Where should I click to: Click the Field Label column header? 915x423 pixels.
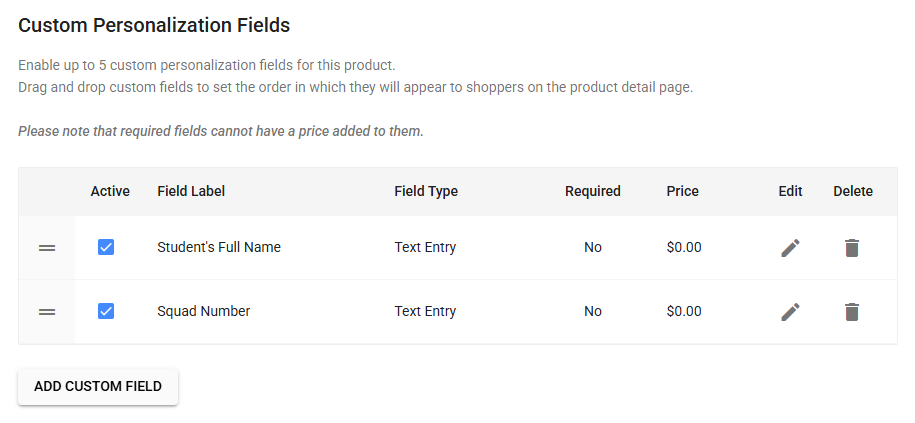[x=191, y=191]
